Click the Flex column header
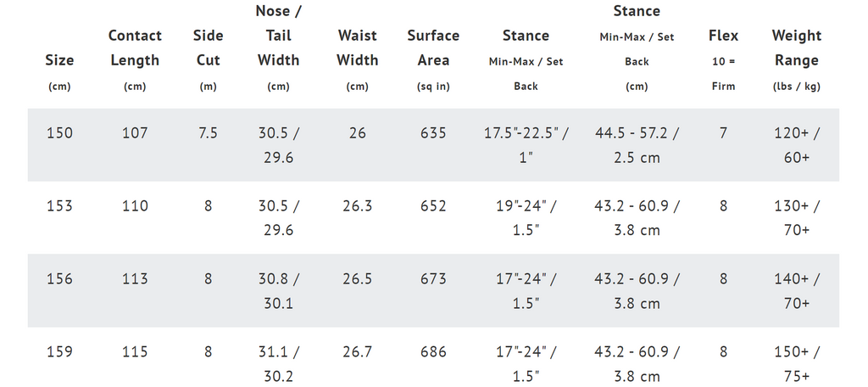Image resolution: width=868 pixels, height=387 pixels. pos(724,59)
